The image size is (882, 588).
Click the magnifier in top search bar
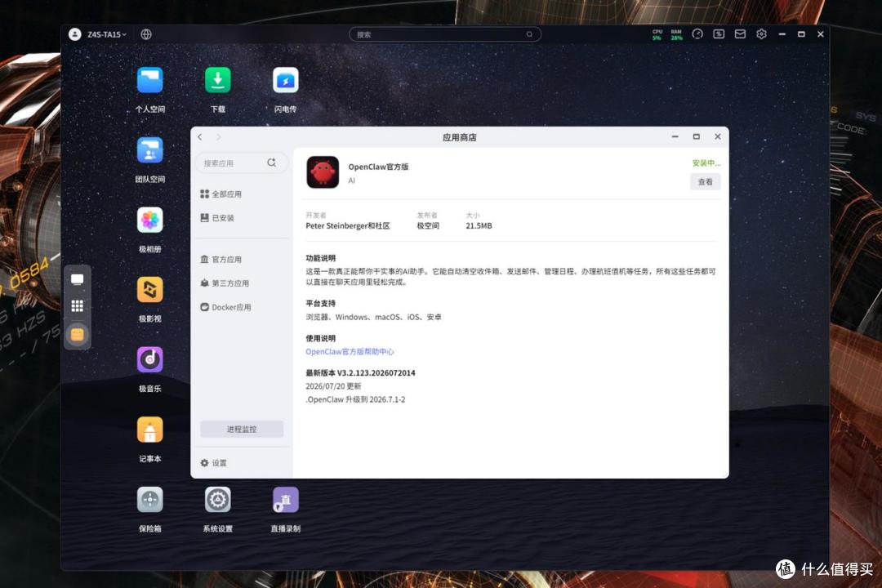pos(529,34)
